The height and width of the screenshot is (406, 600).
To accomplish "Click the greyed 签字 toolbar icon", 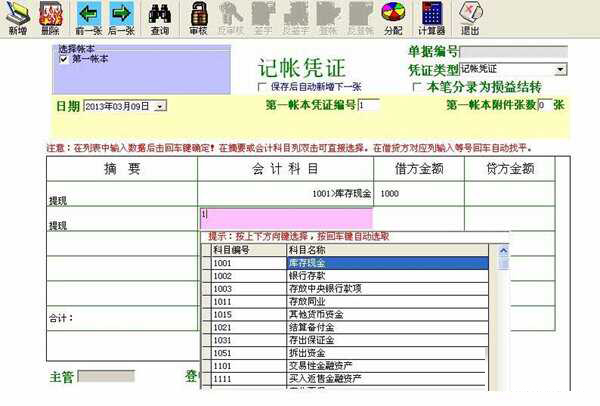I will (x=263, y=18).
